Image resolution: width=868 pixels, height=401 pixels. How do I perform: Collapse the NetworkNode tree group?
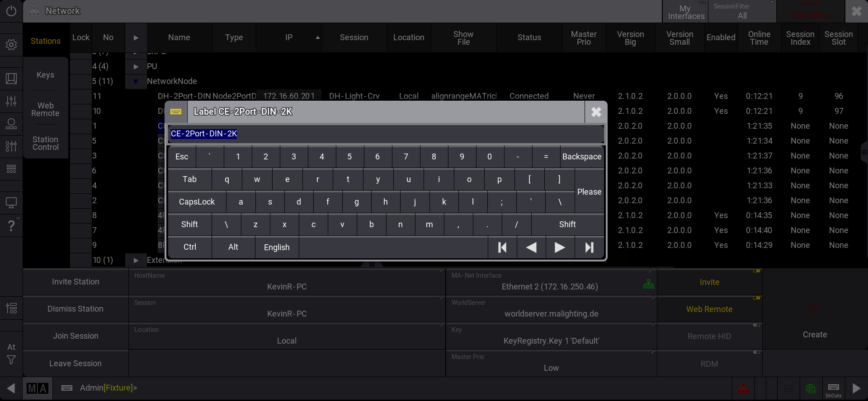[x=136, y=82]
